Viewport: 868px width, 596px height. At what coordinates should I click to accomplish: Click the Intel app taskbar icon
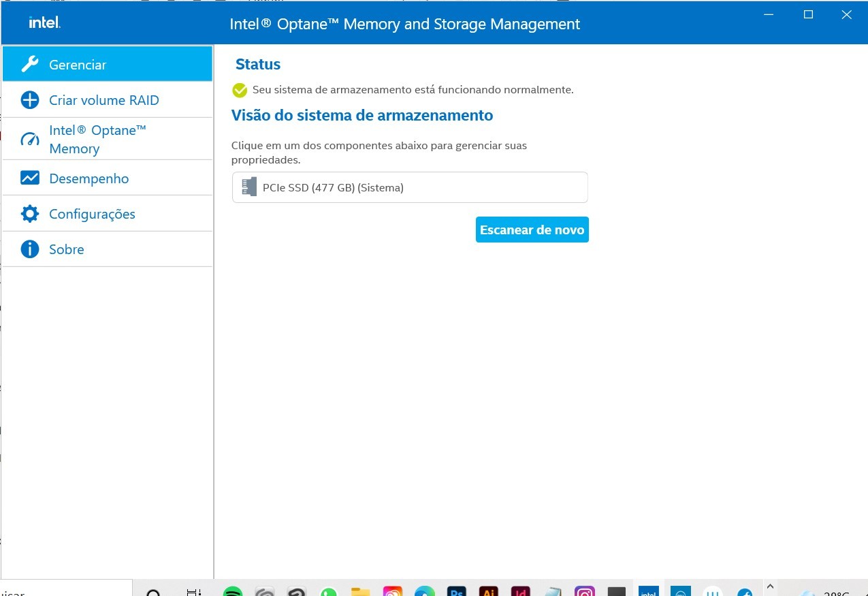(x=649, y=591)
